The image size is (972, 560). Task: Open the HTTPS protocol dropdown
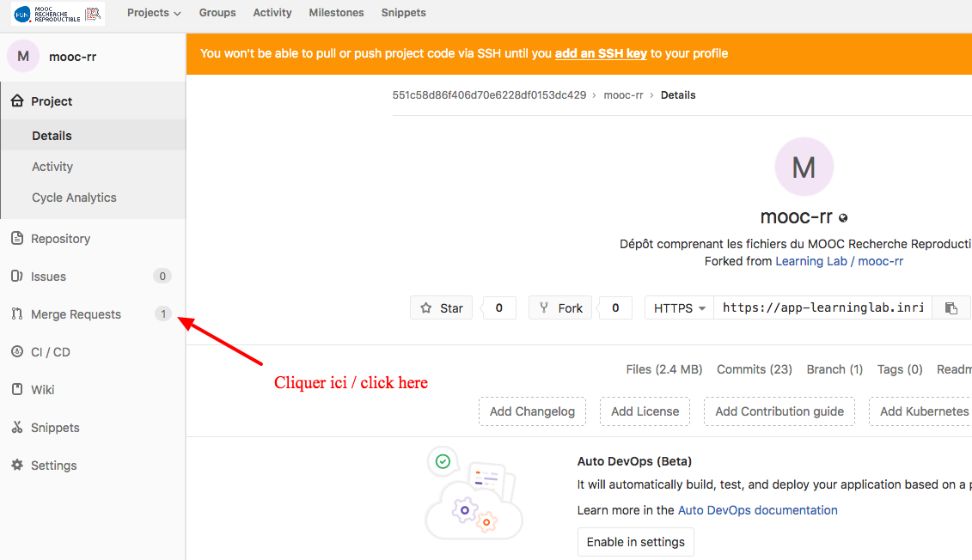click(x=679, y=308)
